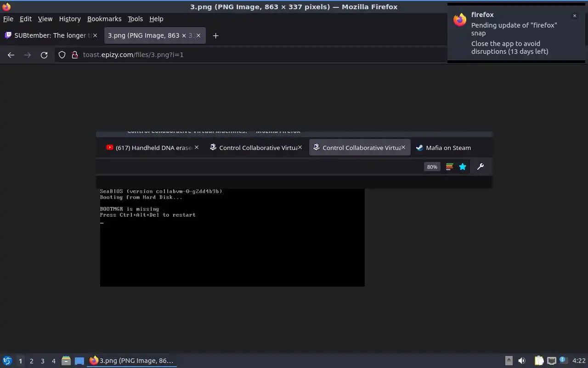The image size is (588, 368).
Task: Open the History menu
Action: point(70,19)
